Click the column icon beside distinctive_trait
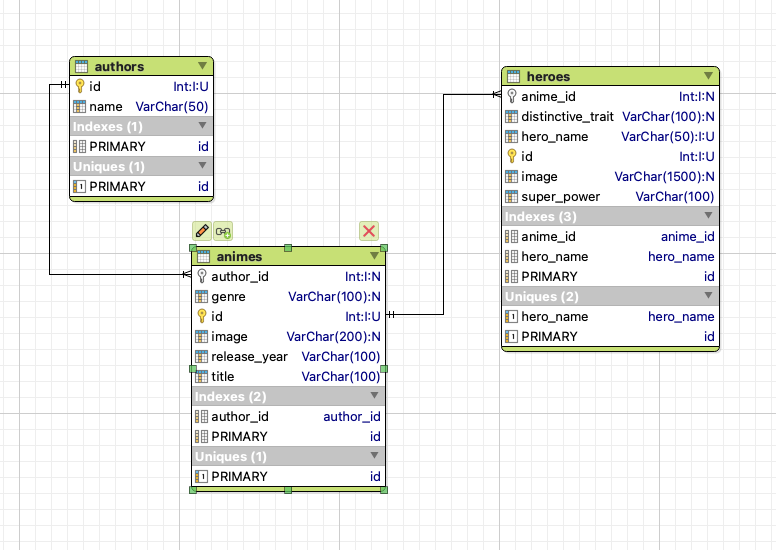776x550 pixels. tap(511, 116)
